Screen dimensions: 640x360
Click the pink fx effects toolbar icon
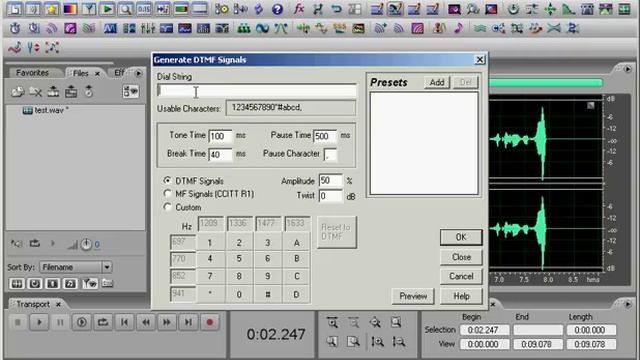[x=299, y=9]
